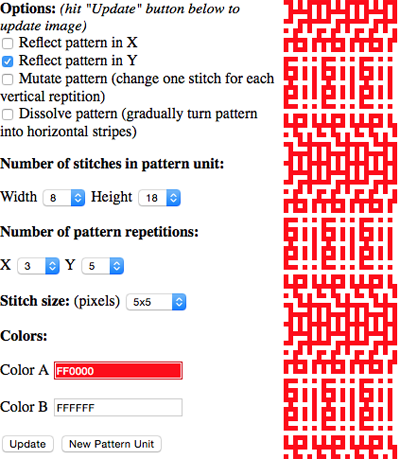This screenshot has width=400, height=459.
Task: Click the Height dropdown's blue stepper arrows
Action: click(x=173, y=198)
